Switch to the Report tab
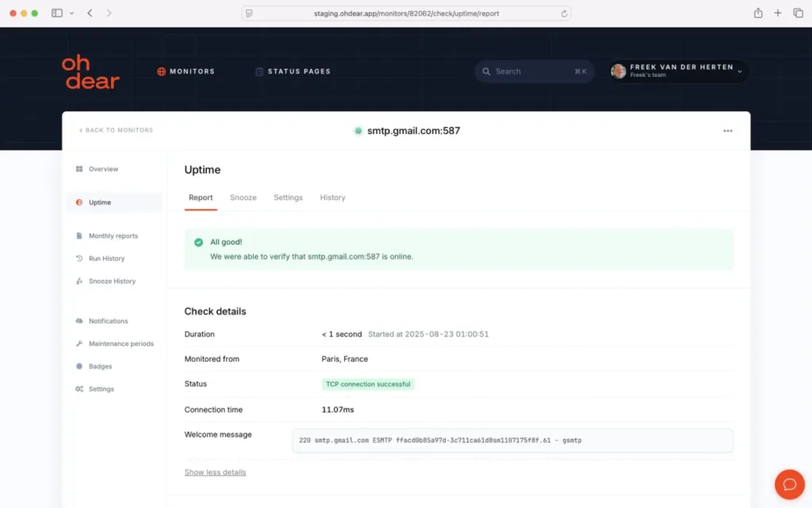The width and height of the screenshot is (812, 508). click(x=201, y=198)
